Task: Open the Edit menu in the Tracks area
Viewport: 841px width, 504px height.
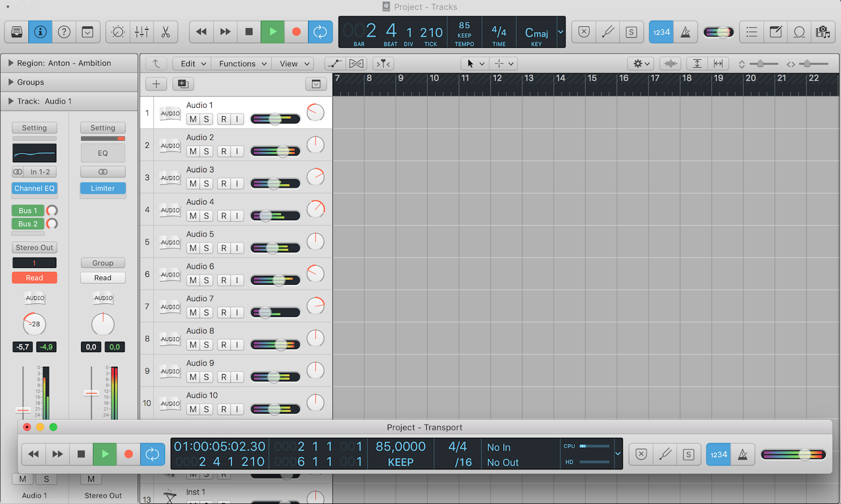Action: point(192,64)
